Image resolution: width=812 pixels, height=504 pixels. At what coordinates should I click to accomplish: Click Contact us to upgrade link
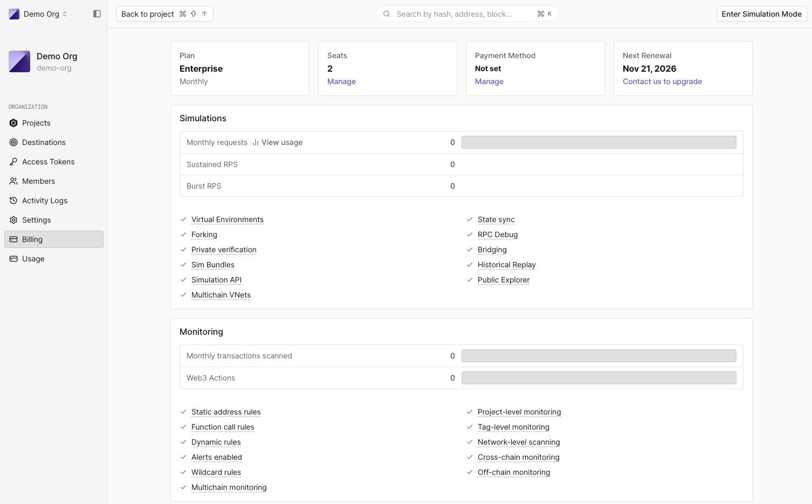point(662,81)
